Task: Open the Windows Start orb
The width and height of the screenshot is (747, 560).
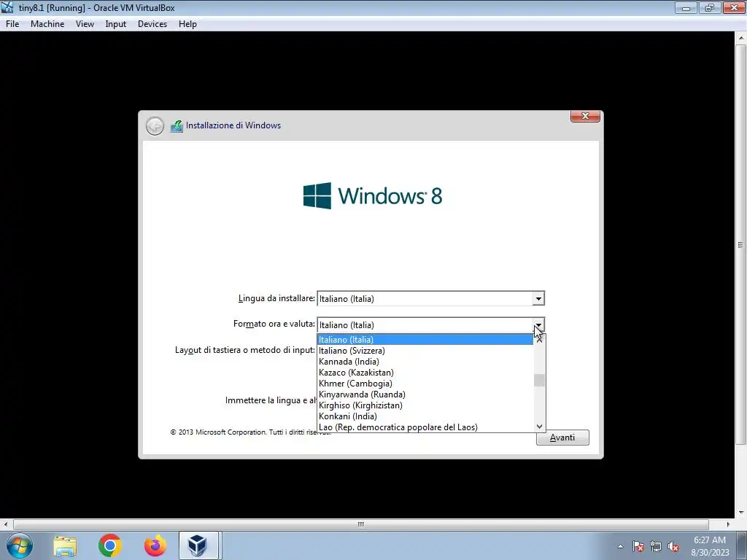Action: click(20, 545)
